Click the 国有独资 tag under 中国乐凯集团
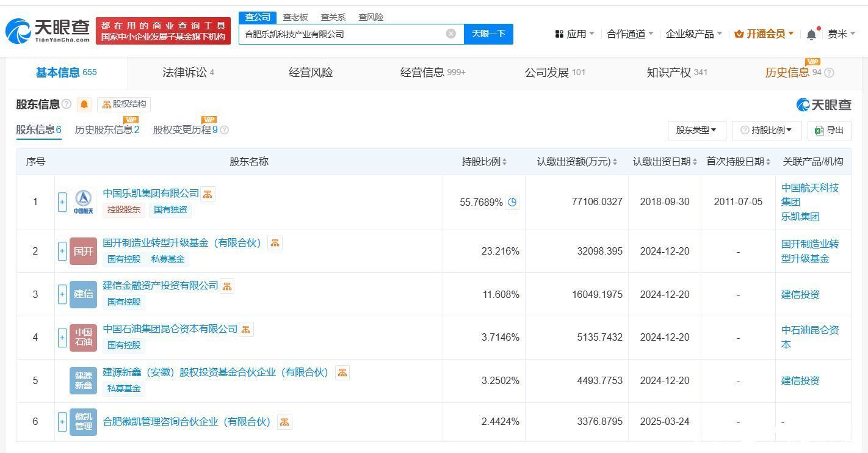The width and height of the screenshot is (868, 453). click(x=170, y=210)
